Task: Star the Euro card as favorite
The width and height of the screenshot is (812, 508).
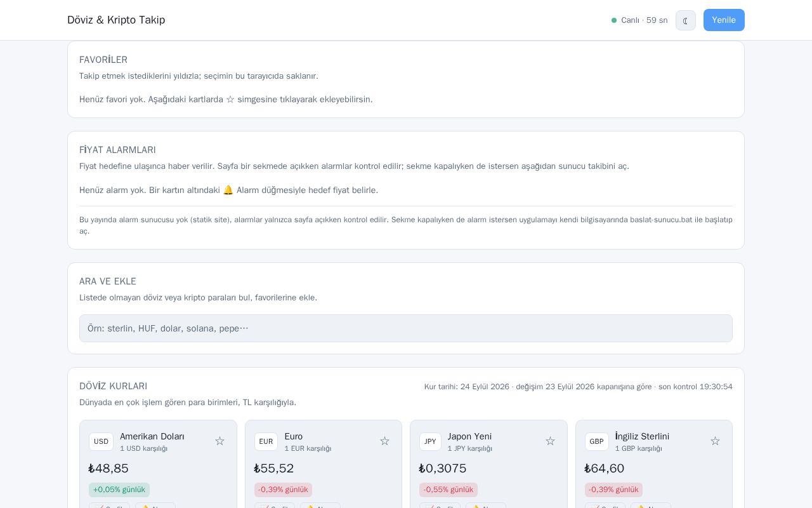Action: tap(384, 441)
